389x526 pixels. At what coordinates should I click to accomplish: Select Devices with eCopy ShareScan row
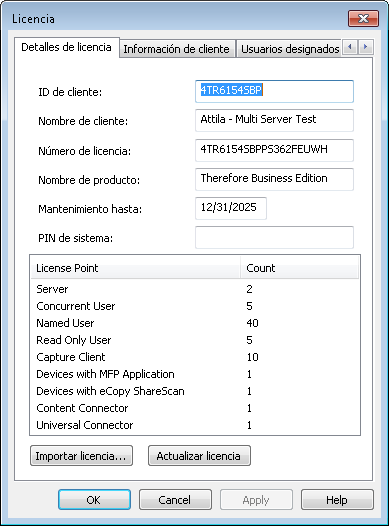point(195,391)
